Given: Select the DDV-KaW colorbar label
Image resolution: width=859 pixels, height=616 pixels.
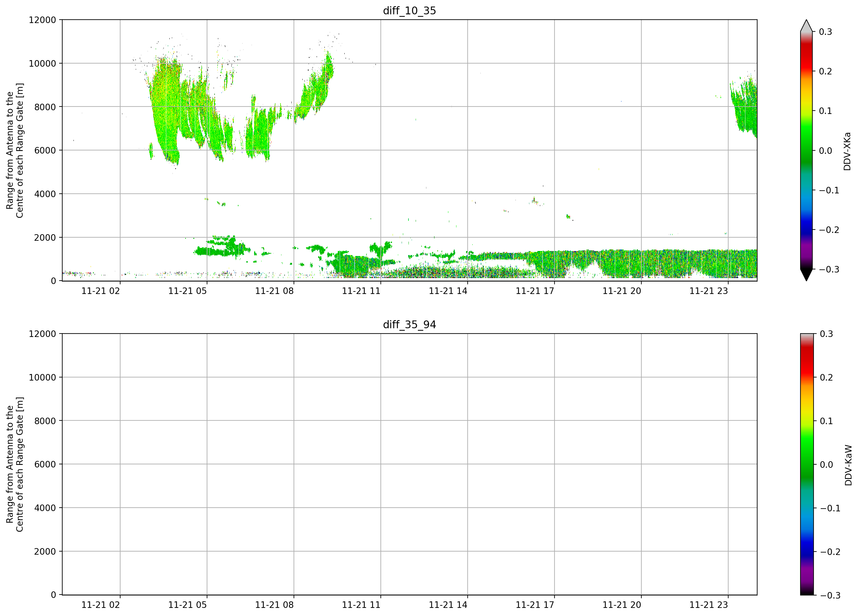Looking at the screenshot, I should pos(848,465).
